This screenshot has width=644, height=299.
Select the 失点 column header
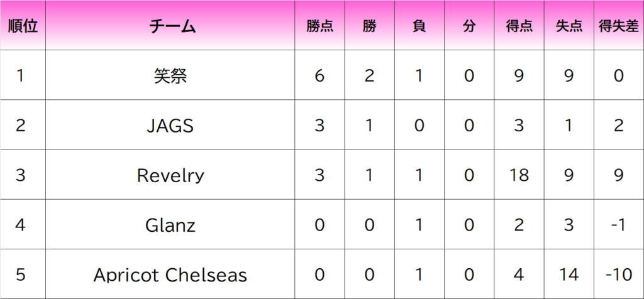[569, 26]
